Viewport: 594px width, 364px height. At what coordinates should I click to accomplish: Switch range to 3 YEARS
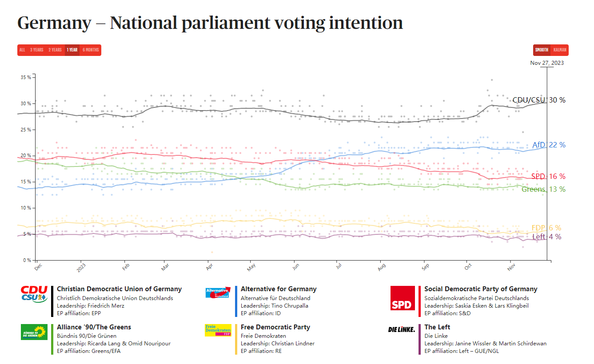(37, 50)
